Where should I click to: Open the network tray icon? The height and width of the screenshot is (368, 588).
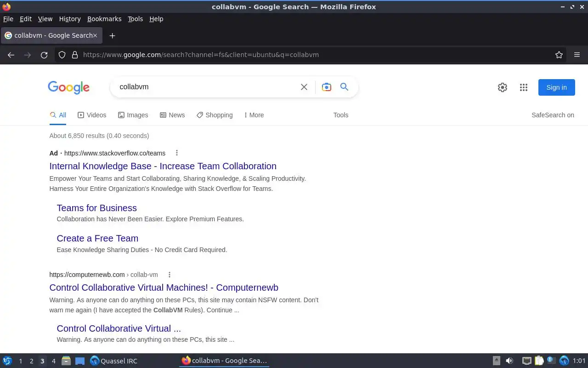[x=527, y=361]
